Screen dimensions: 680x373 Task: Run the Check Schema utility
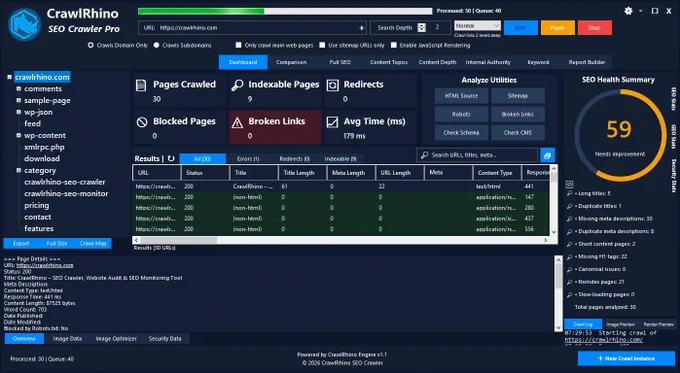pyautogui.click(x=461, y=133)
